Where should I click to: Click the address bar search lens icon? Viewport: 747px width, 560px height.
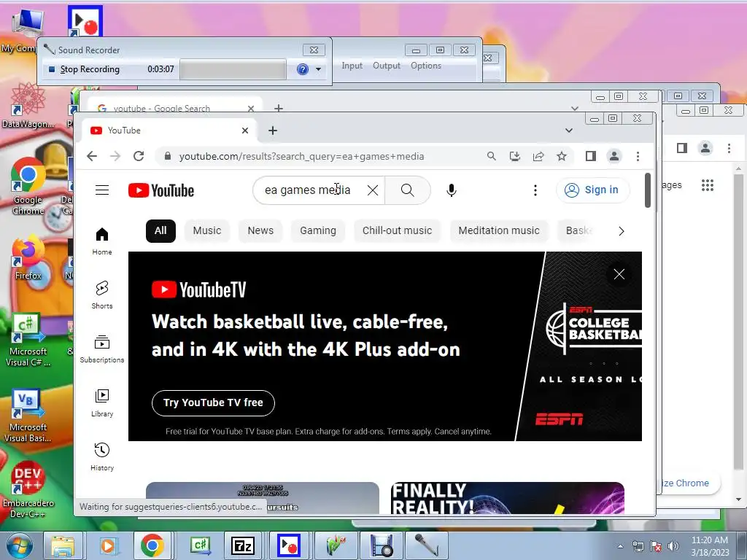(x=492, y=156)
